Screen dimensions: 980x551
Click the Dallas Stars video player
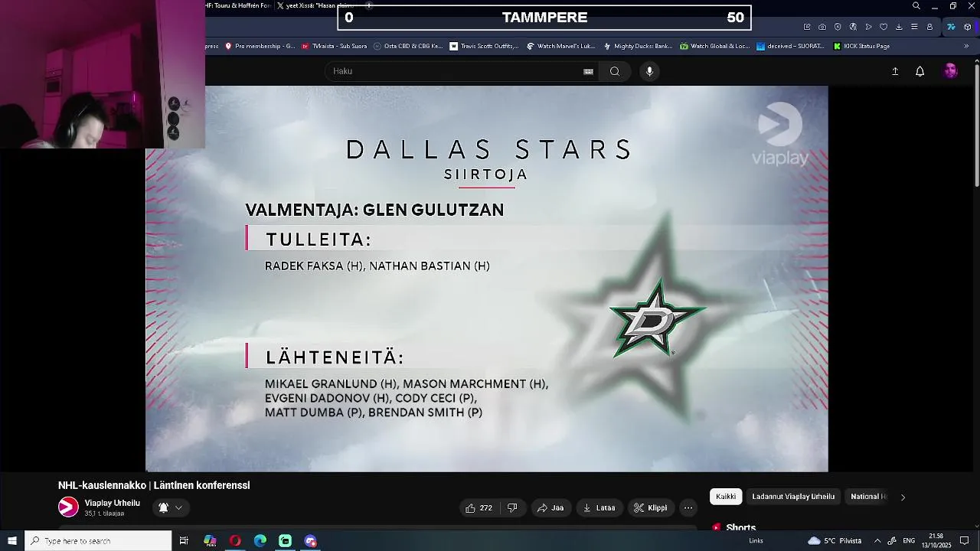tap(486, 279)
